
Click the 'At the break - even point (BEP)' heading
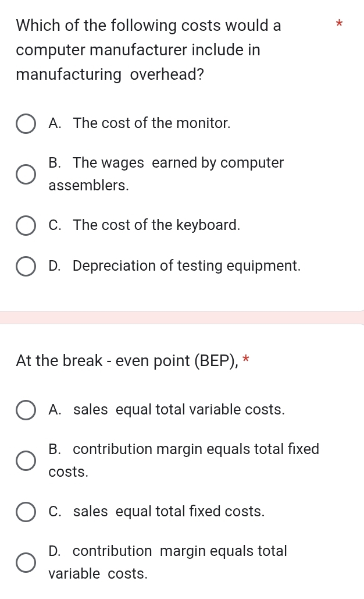[x=127, y=361]
